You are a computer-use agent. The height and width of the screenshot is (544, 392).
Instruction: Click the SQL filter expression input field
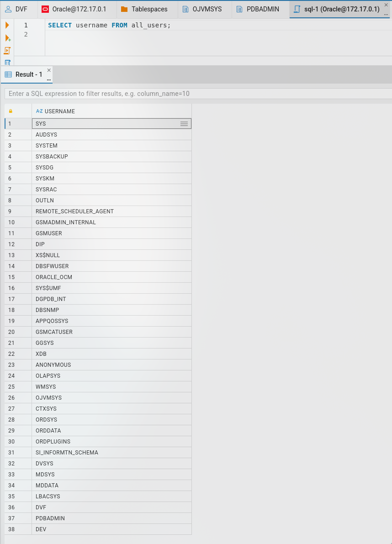click(198, 94)
